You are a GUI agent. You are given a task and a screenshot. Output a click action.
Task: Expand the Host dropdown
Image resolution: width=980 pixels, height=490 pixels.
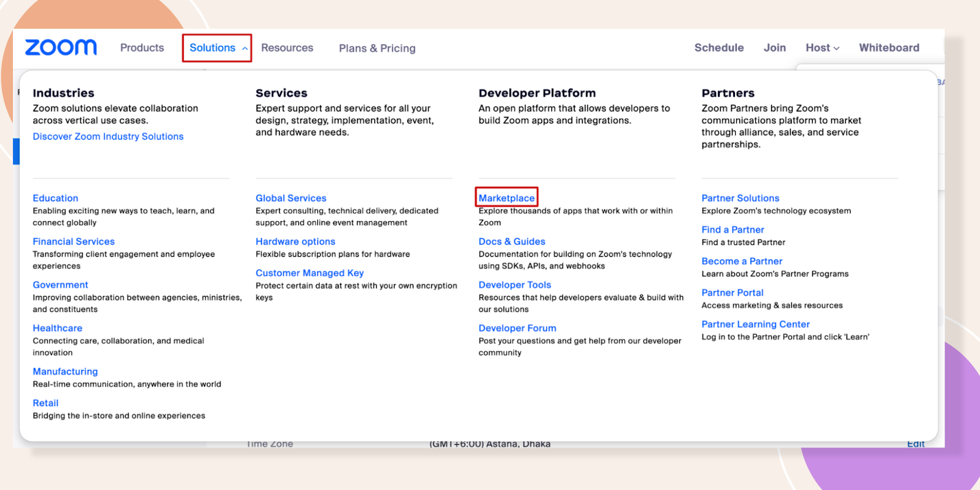(x=823, y=48)
